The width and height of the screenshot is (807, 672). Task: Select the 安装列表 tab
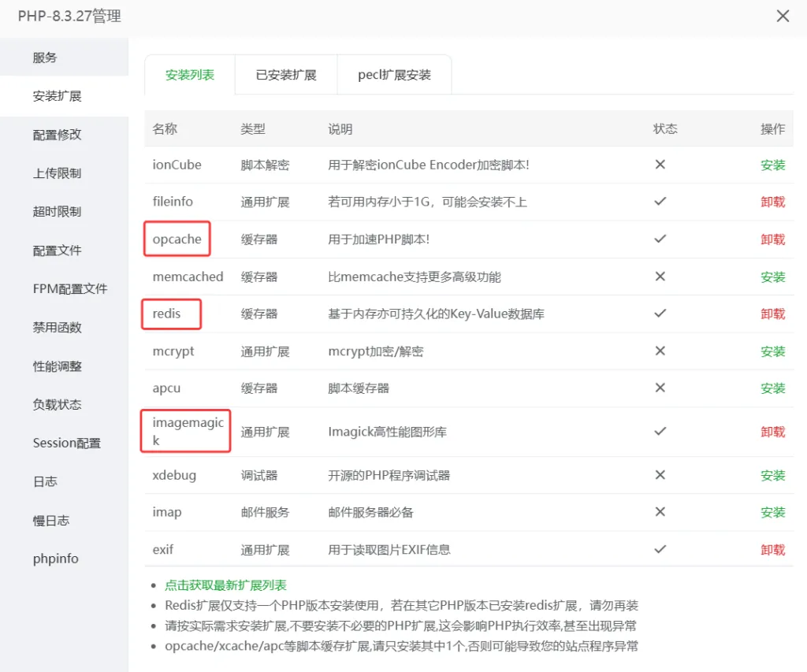click(x=189, y=74)
